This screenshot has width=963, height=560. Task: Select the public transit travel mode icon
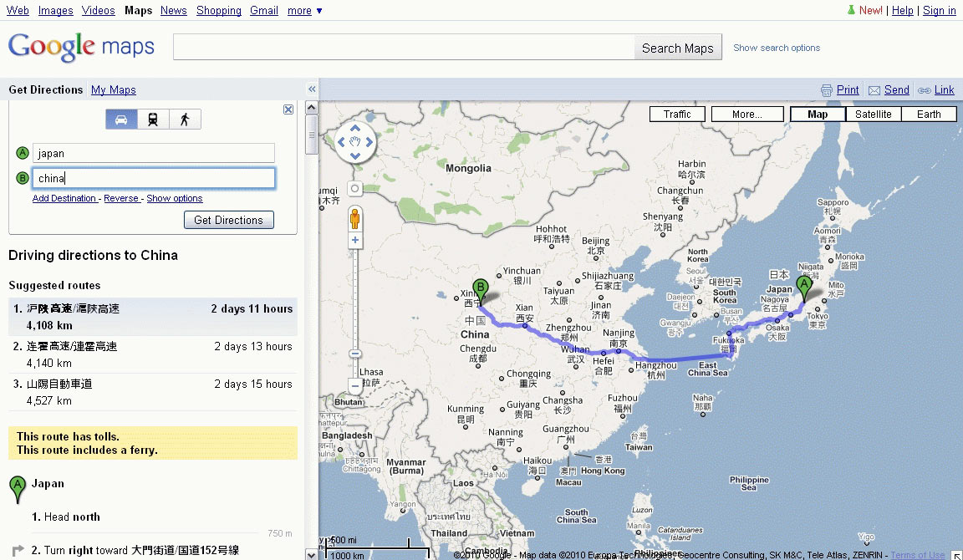pyautogui.click(x=153, y=120)
